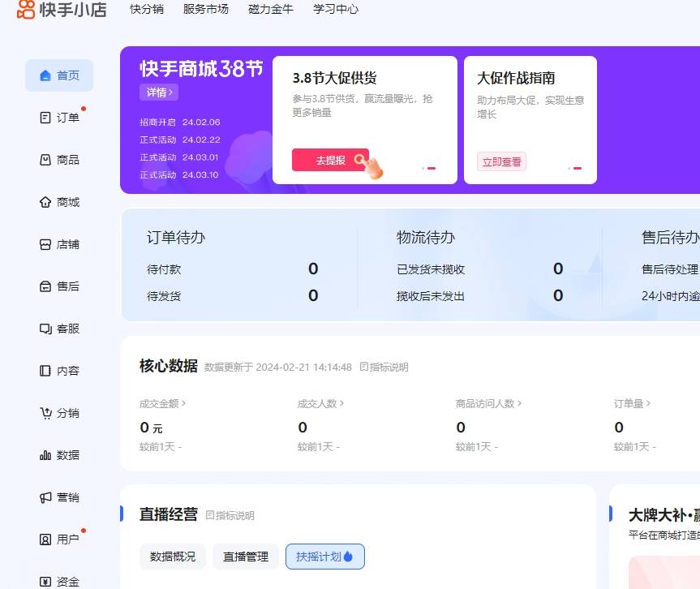Open 数据 data chart icon in sidebar
Image resolution: width=700 pixels, height=589 pixels.
pos(45,455)
